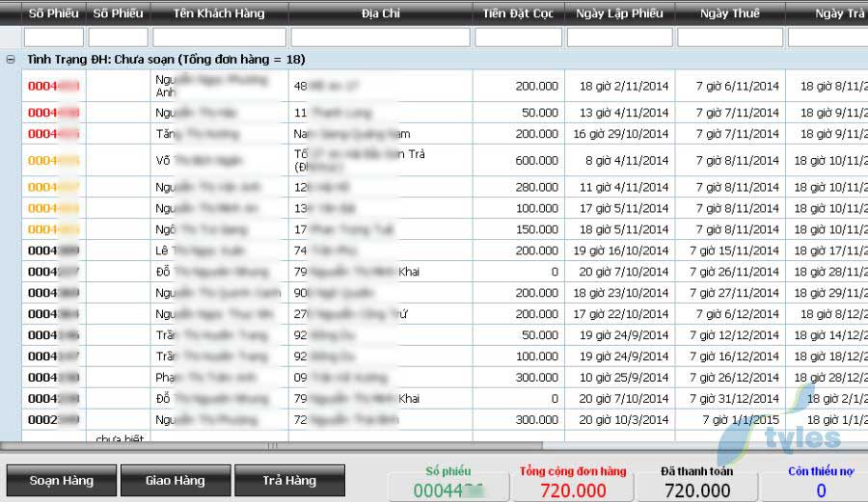
Task: Select the order created 16 giờ 29/10/2014
Action: pyautogui.click(x=621, y=134)
